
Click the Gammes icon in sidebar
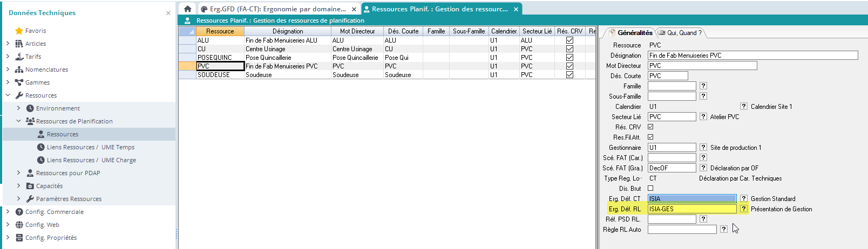tap(19, 82)
